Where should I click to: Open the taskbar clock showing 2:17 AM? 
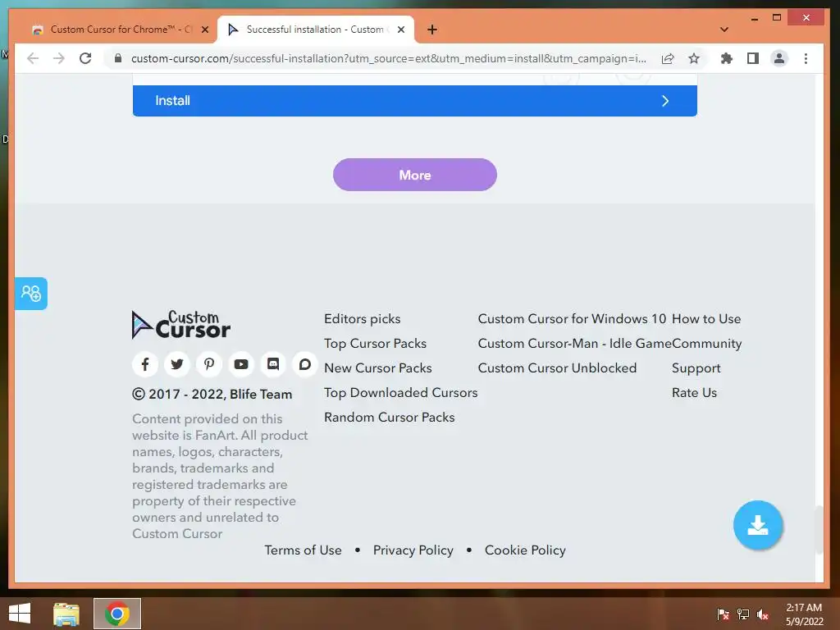[x=804, y=614]
